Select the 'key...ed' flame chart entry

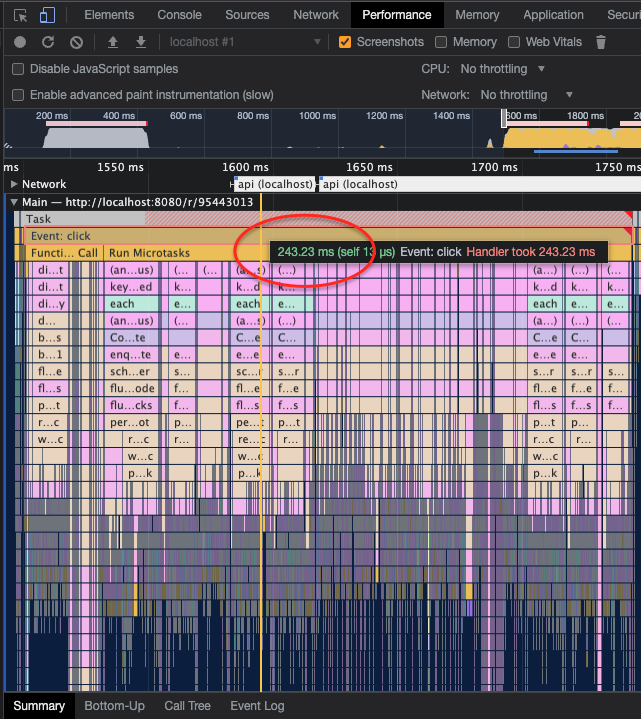point(131,287)
